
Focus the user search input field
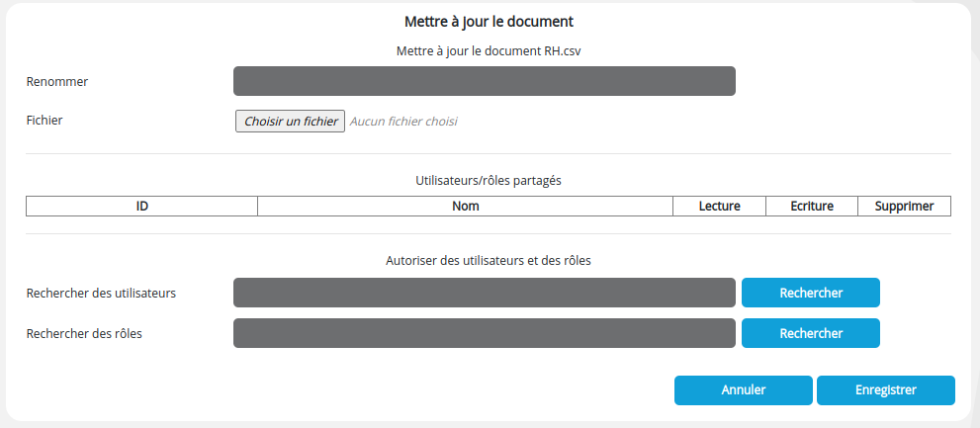point(484,293)
